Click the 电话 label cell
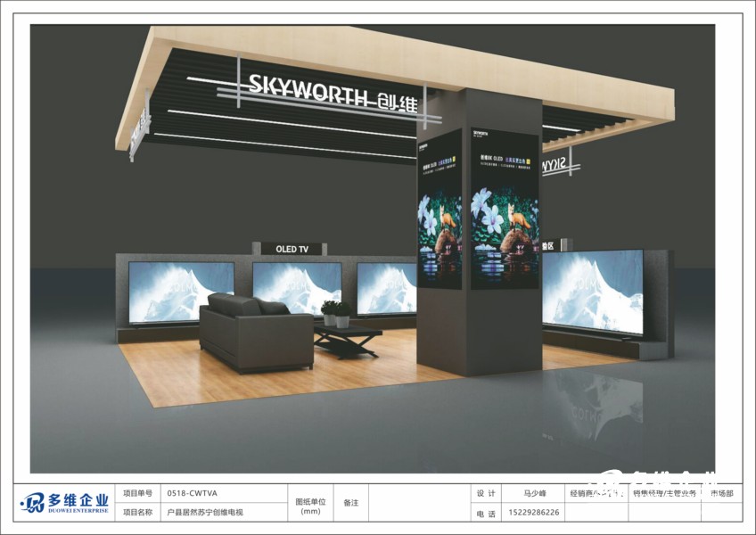 (x=486, y=514)
